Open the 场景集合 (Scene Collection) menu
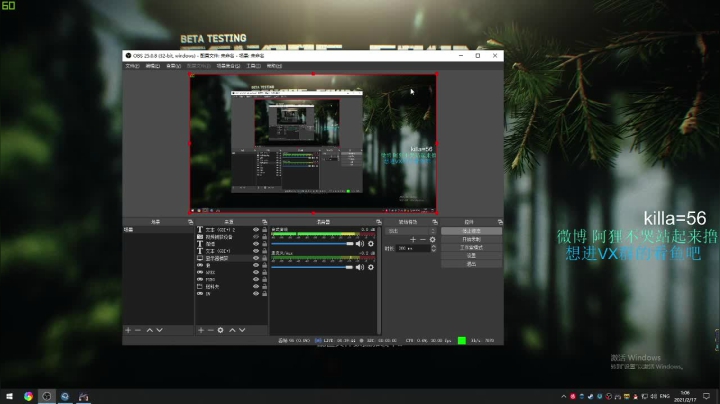Screen dimensions: 720x404 coord(228,66)
